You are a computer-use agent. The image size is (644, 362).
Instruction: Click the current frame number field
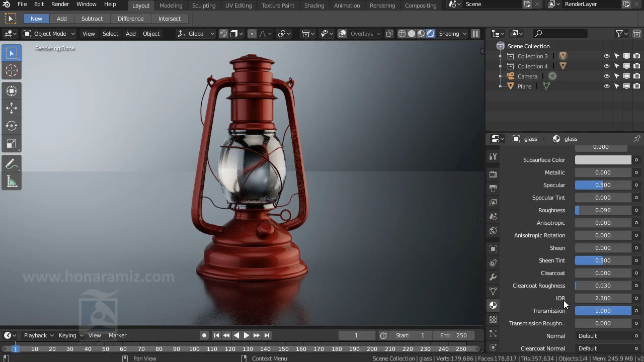coord(356,335)
